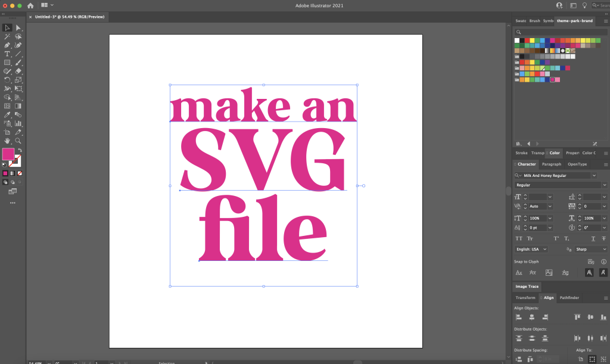Choose the Magic Wand tool
The height and width of the screenshot is (364, 610).
pos(7,36)
